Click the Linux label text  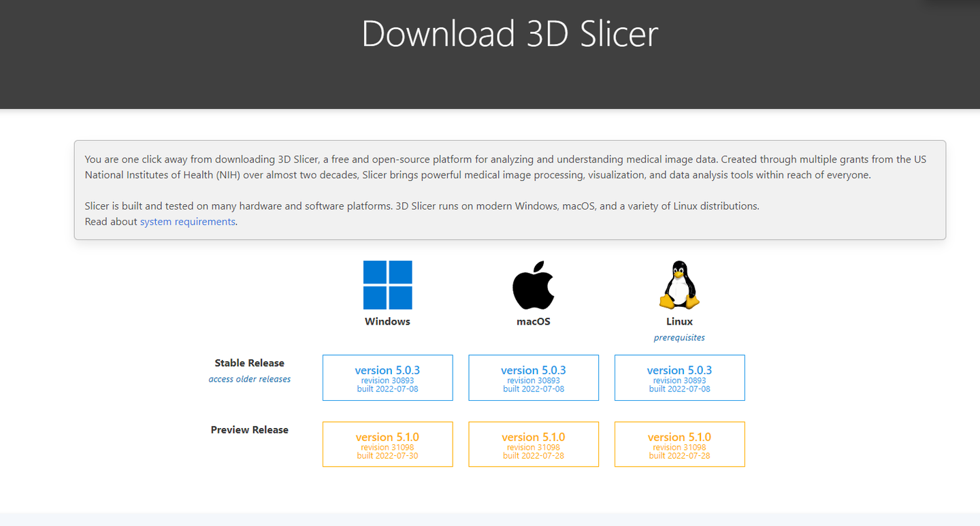[679, 321]
